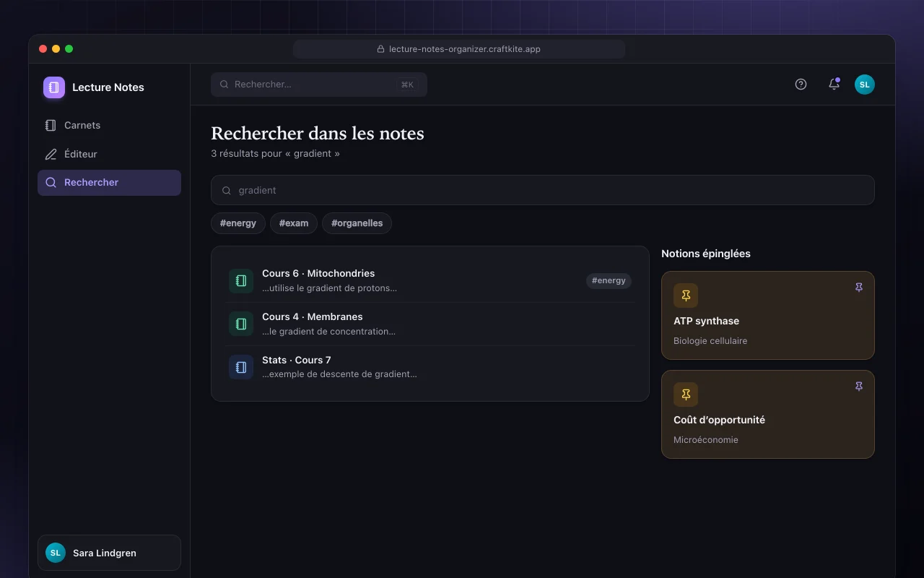The height and width of the screenshot is (578, 924).
Task: Open the Sara Lindgren account button
Action: (x=109, y=553)
